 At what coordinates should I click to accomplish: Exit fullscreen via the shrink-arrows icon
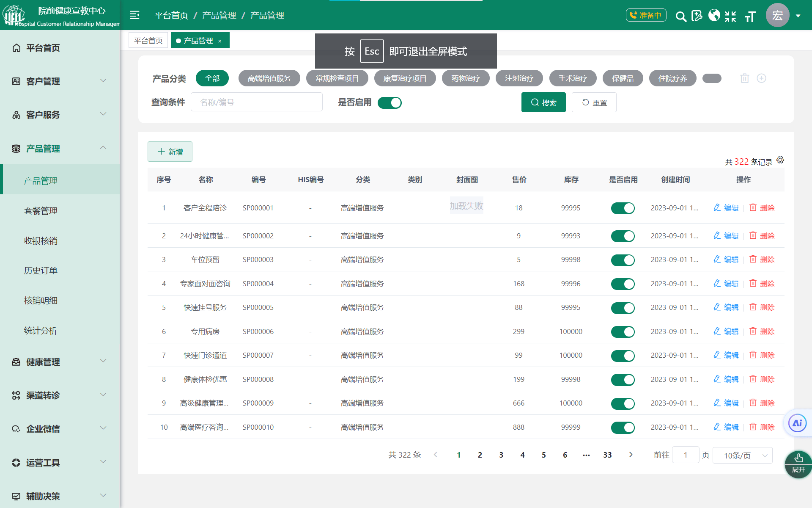pos(730,16)
